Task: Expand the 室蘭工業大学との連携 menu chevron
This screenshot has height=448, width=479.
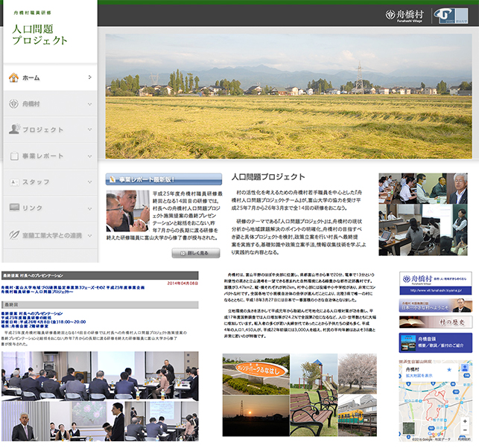Action: [x=89, y=236]
